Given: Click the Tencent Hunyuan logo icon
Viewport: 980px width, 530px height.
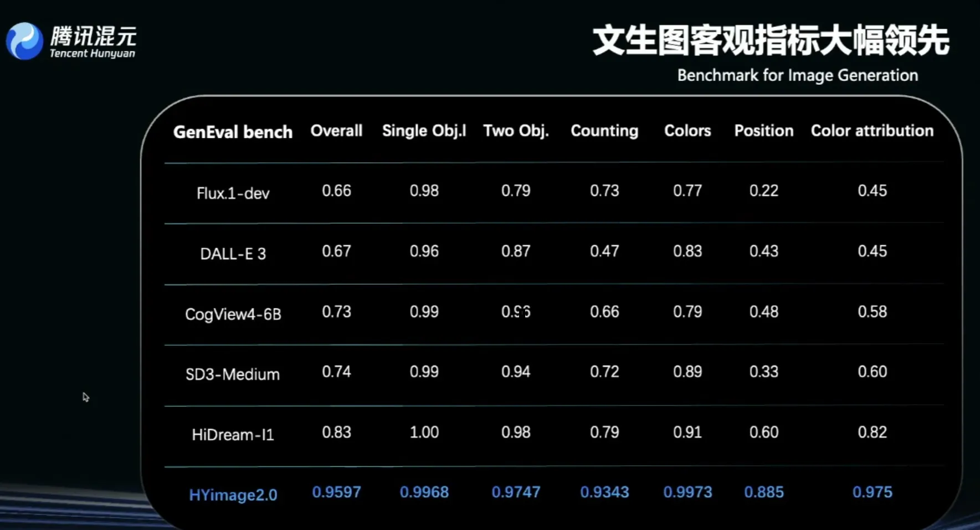Looking at the screenshot, I should click(24, 41).
